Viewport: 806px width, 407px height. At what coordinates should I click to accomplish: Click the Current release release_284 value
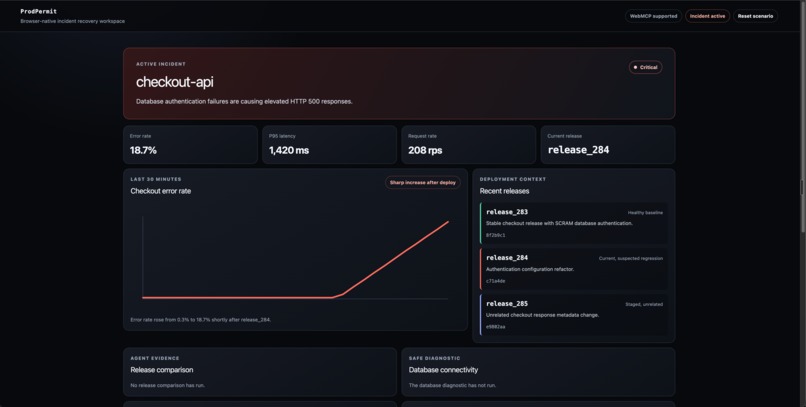578,150
